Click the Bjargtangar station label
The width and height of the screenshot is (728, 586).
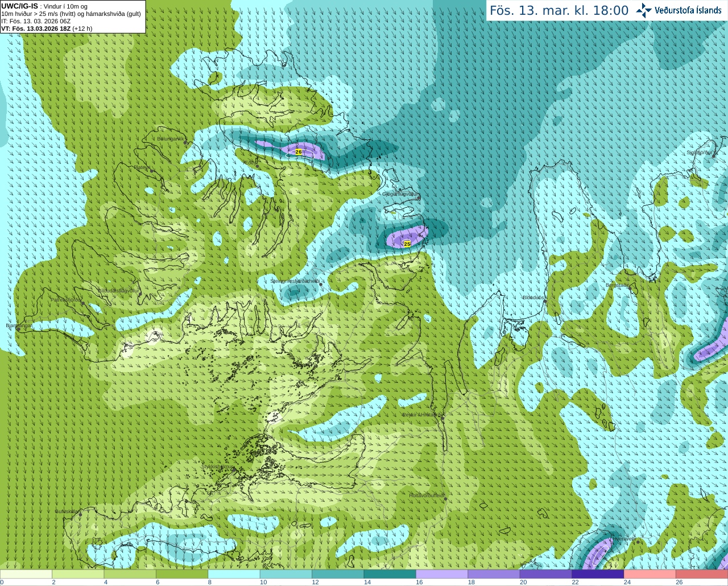point(19,325)
